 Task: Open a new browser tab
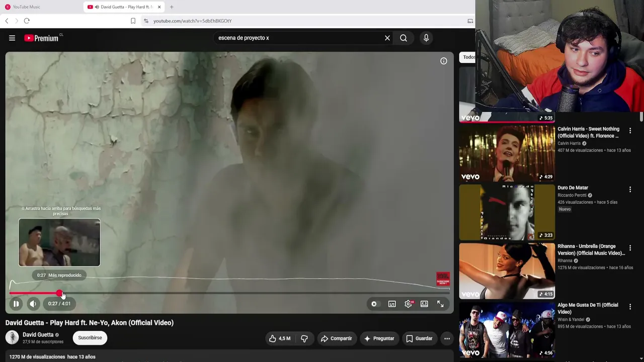click(x=172, y=7)
